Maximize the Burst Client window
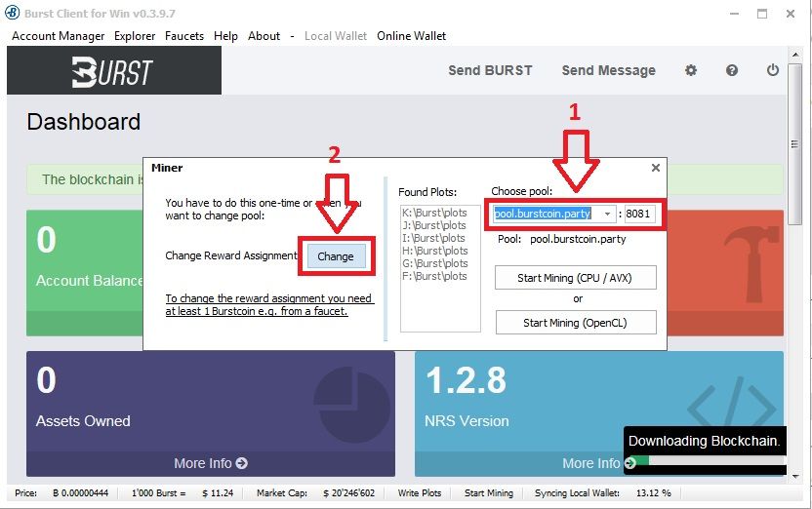The width and height of the screenshot is (812, 509). click(x=762, y=14)
